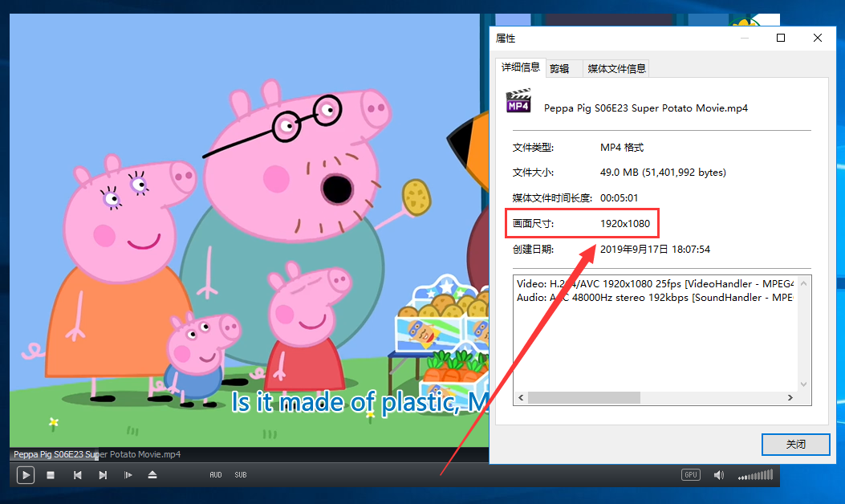Select the 详细信息 tab

pos(521,67)
